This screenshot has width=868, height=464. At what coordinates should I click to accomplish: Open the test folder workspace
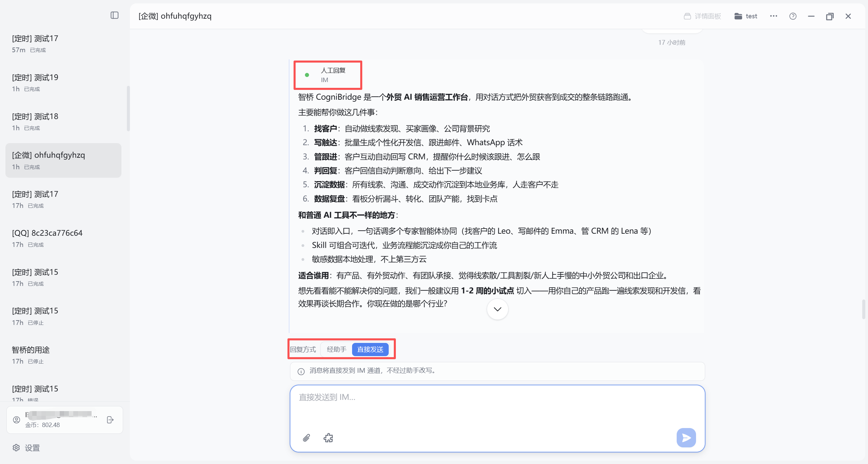[x=746, y=16]
